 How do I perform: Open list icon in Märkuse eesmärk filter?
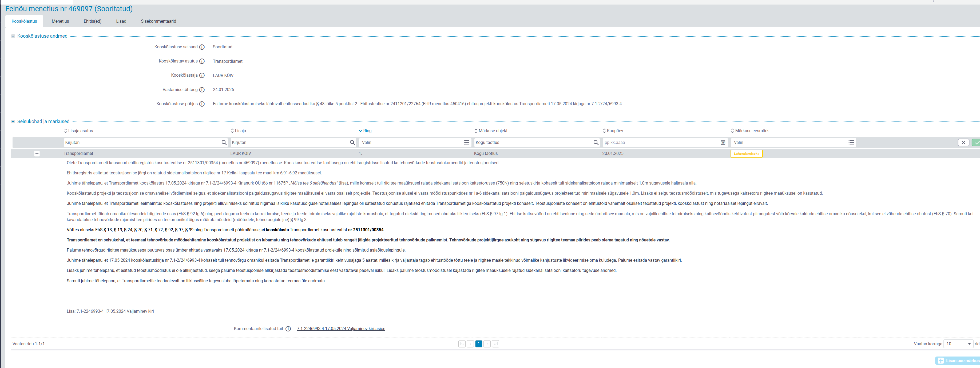(x=851, y=143)
